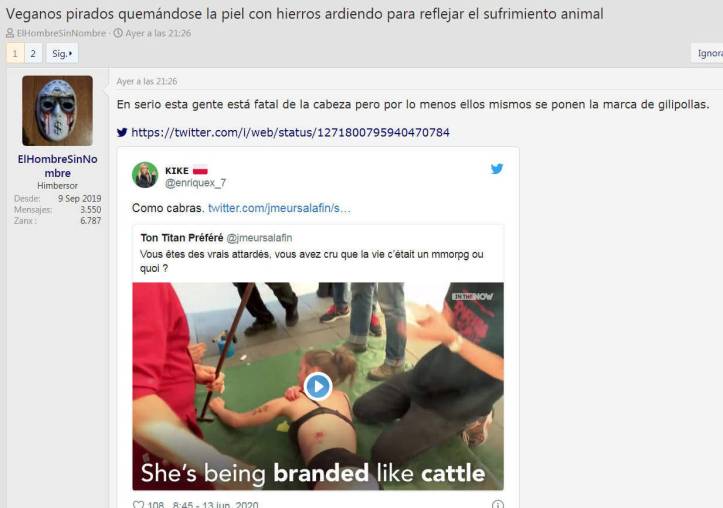Open the twitter.com/jmeursalafin link in the tweet
723x508 pixels.
click(279, 208)
